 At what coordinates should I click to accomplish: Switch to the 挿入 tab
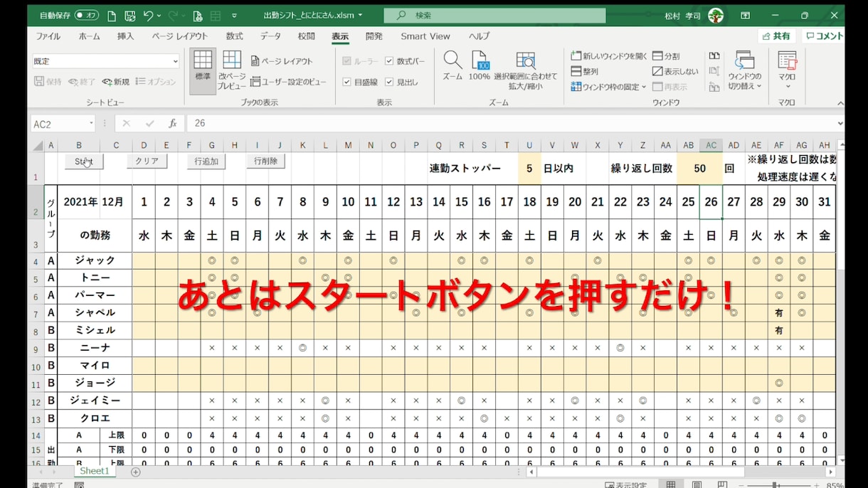point(126,36)
